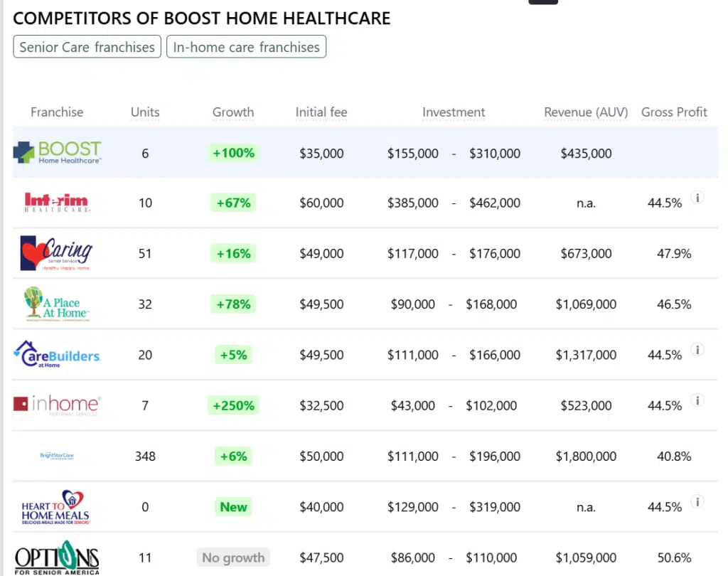Sort by the Initial fee column header

[321, 112]
